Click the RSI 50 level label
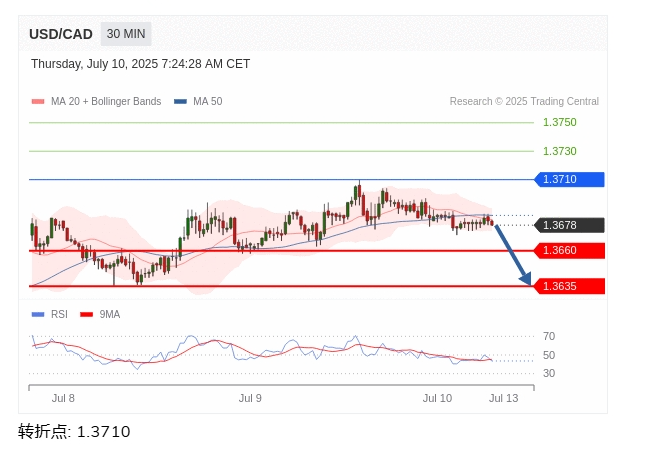 [x=549, y=355]
